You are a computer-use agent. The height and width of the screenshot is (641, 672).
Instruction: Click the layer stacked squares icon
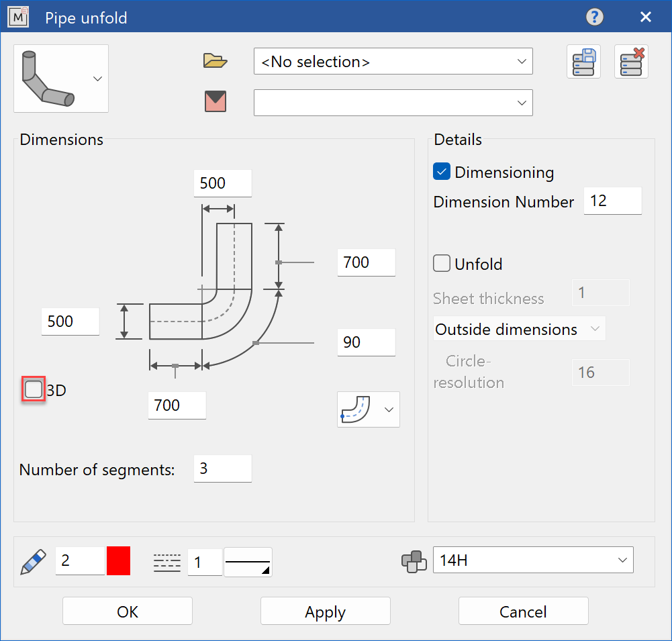(x=414, y=561)
